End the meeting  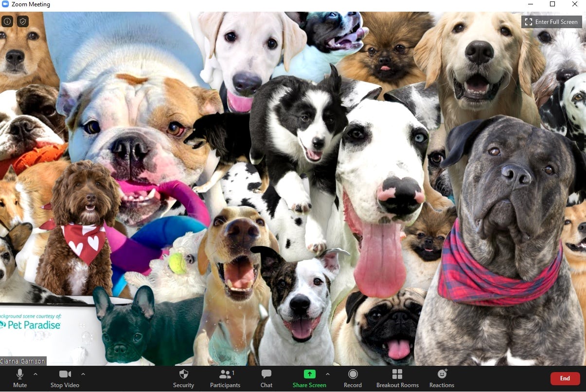tap(565, 378)
